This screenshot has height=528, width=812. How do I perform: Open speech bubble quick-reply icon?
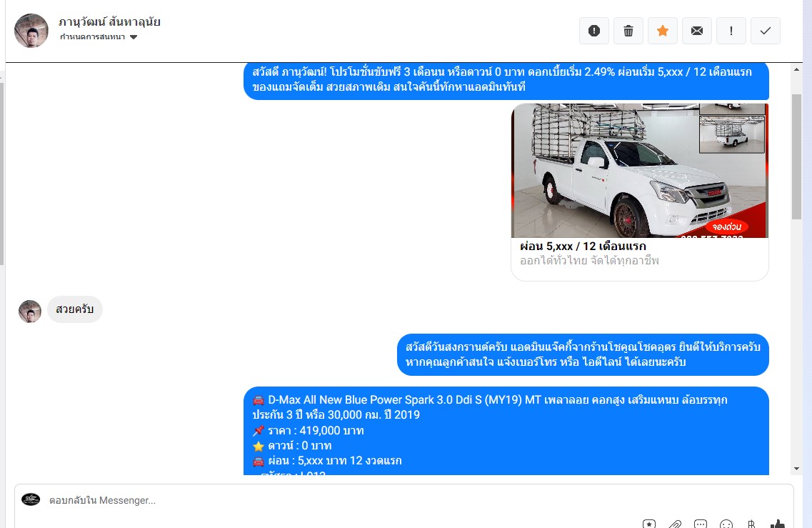tap(701, 523)
